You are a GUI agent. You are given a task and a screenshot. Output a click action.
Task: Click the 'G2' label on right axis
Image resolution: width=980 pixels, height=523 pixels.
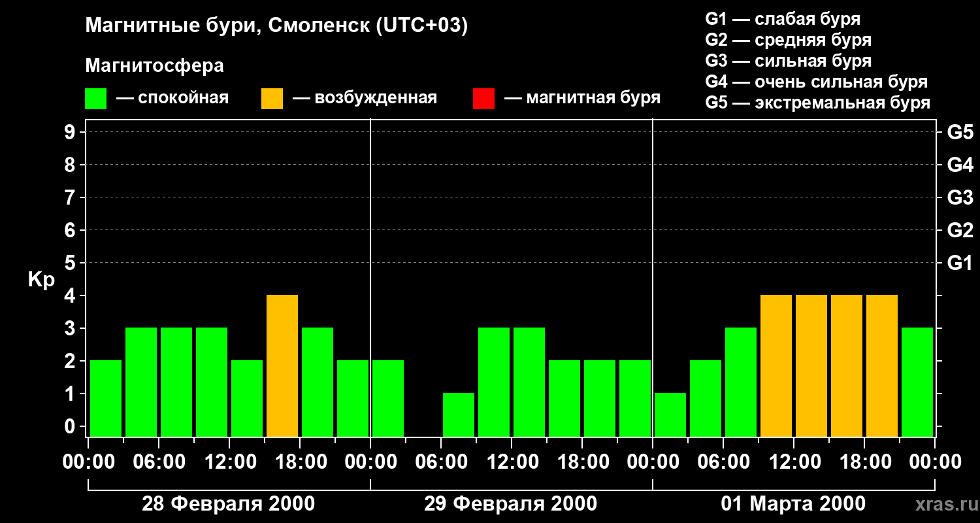pos(960,230)
